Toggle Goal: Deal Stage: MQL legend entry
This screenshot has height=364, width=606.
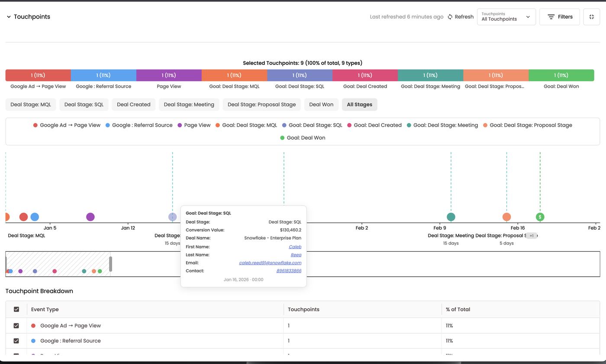click(x=246, y=125)
